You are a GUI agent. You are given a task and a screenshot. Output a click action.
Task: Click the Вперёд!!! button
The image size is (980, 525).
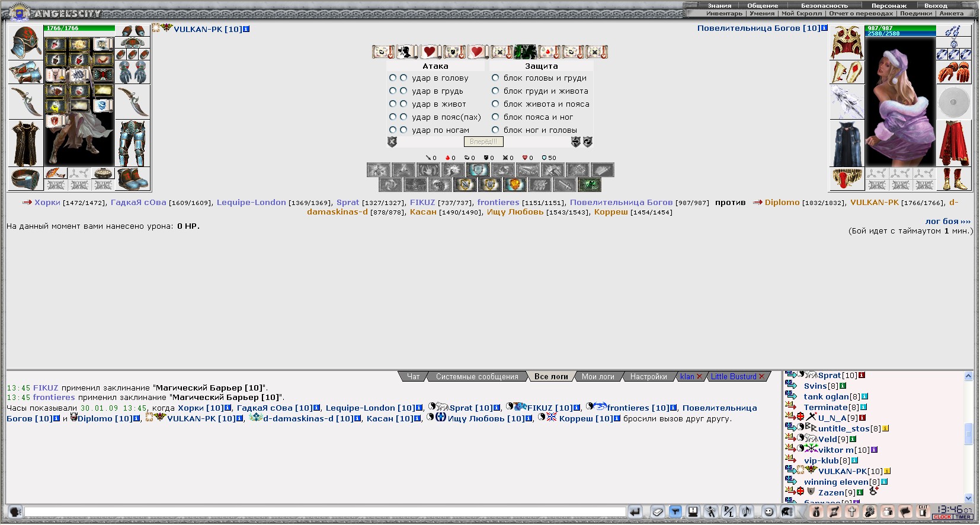pyautogui.click(x=483, y=142)
